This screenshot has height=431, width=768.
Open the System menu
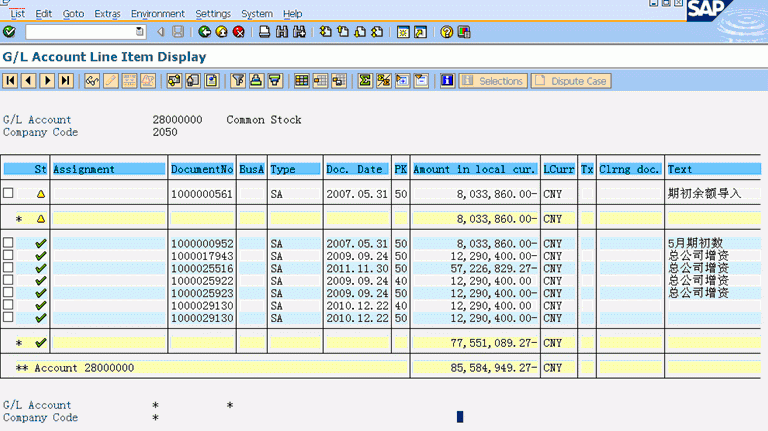[x=257, y=14]
